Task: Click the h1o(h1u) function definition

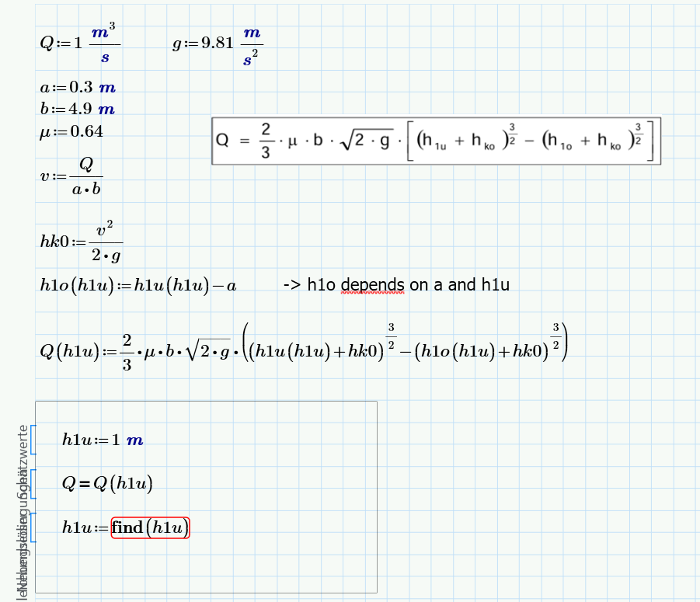Action: tap(140, 284)
